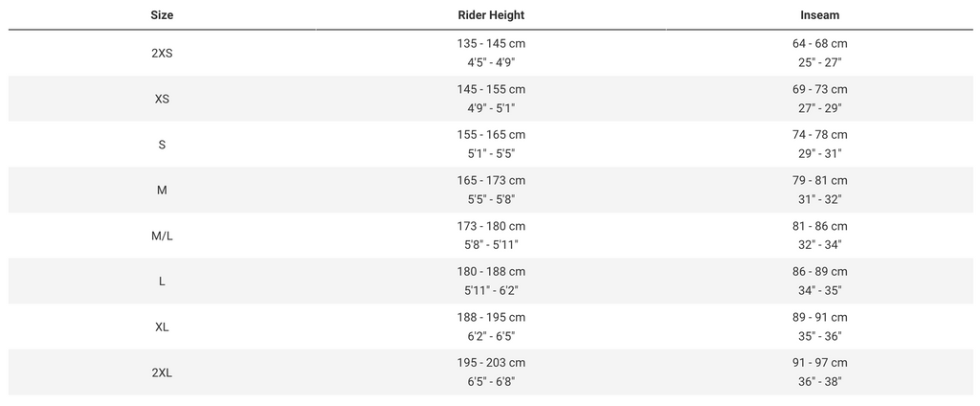Click the 165 - 173 cm height value
This screenshot has height=406, width=980.
tap(491, 180)
